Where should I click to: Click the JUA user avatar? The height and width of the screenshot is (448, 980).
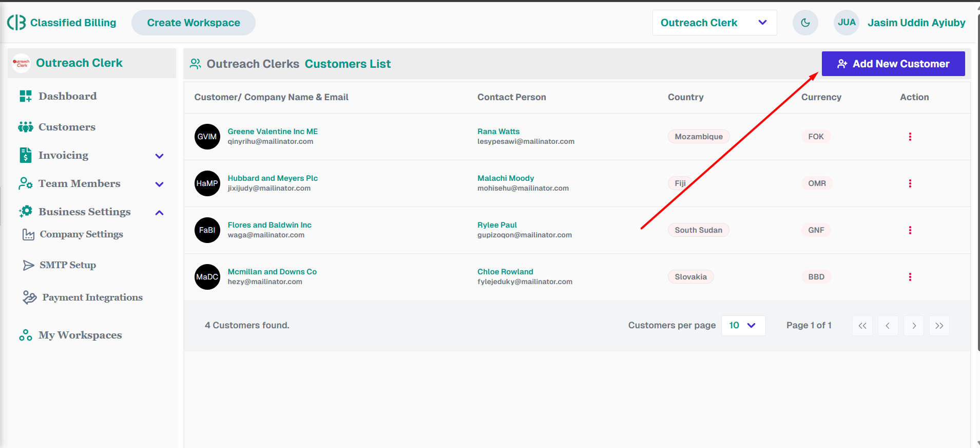[846, 23]
